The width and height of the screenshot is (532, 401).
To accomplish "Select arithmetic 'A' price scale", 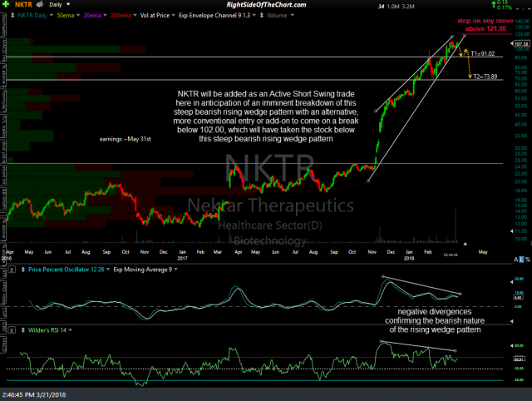I will tap(516, 260).
